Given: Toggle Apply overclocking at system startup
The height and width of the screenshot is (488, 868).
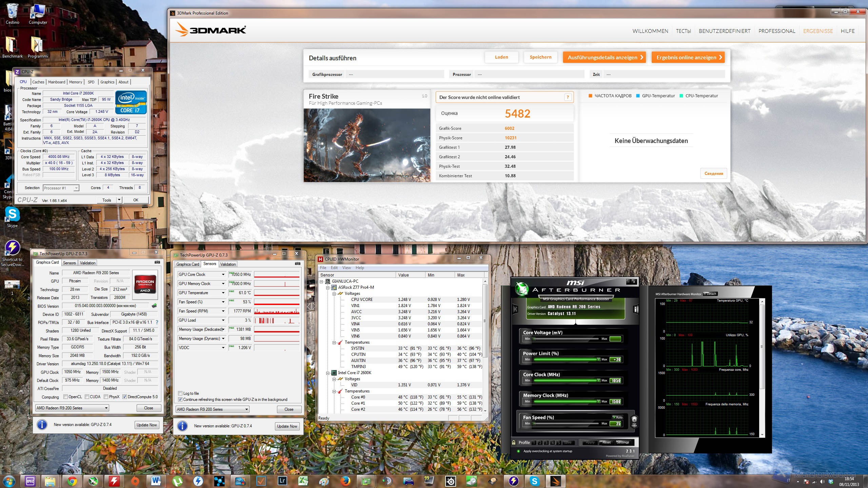Looking at the screenshot, I should (x=518, y=451).
